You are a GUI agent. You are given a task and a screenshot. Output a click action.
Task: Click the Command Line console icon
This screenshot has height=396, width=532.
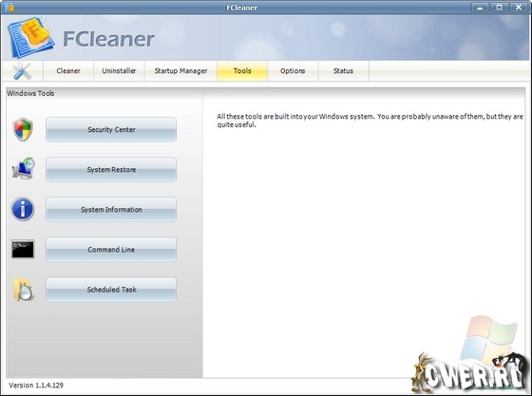[x=23, y=249]
